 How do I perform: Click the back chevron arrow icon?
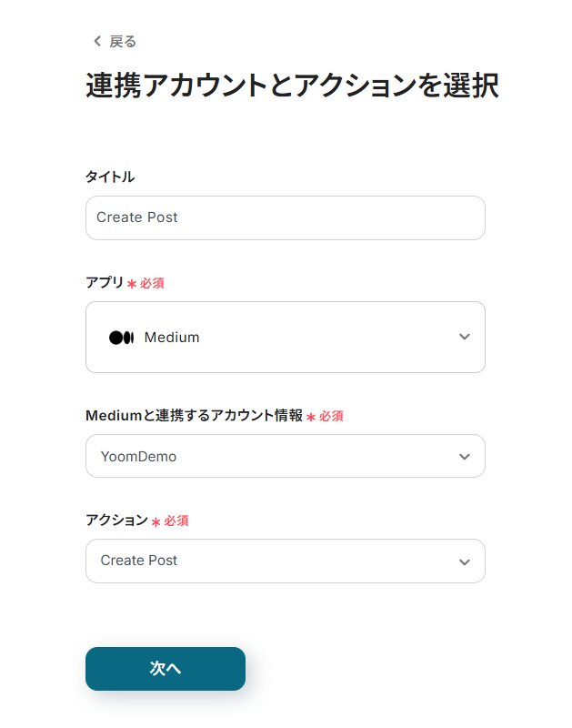click(97, 41)
